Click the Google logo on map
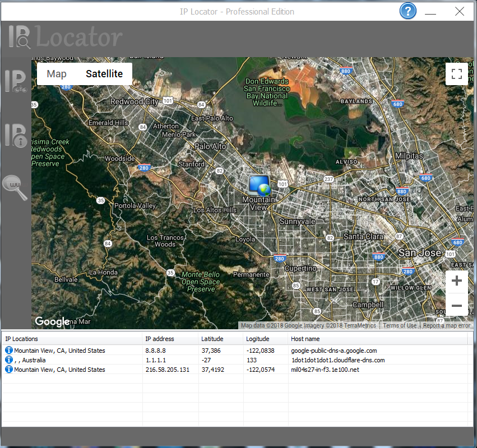Screen dimensions: 477x448 pos(52,321)
